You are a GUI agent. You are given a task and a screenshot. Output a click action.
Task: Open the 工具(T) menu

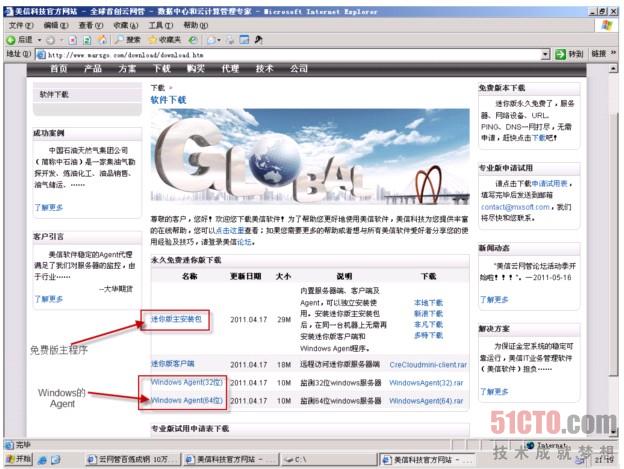point(161,25)
